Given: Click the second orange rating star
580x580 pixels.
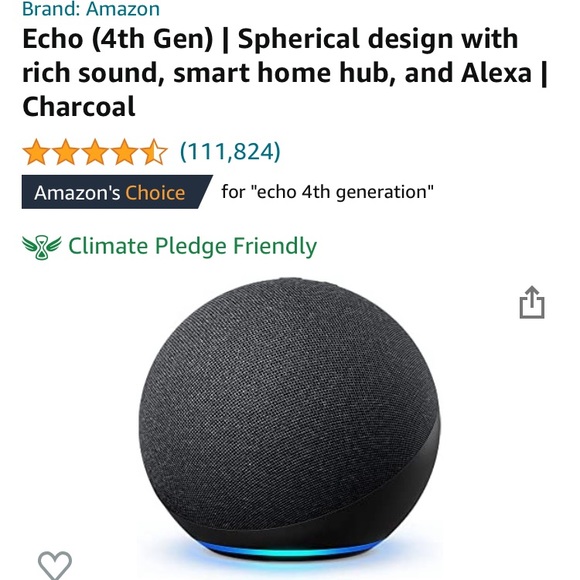Looking at the screenshot, I should tap(65, 152).
